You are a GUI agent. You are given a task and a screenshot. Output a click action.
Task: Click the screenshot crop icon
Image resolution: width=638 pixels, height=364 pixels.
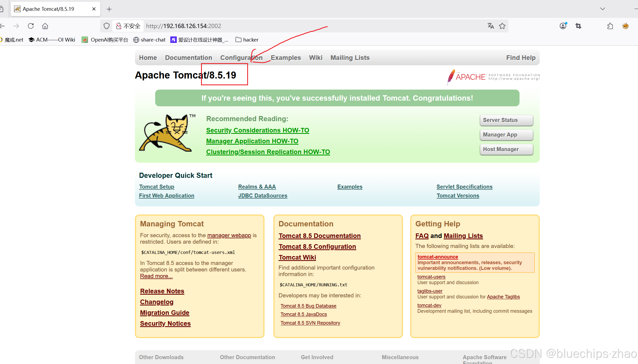[578, 26]
